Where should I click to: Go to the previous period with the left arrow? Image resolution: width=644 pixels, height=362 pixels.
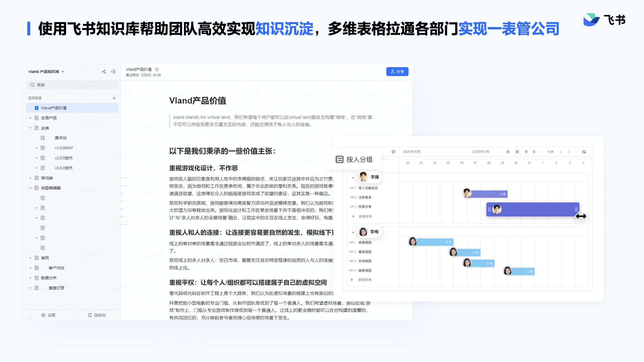560,152
